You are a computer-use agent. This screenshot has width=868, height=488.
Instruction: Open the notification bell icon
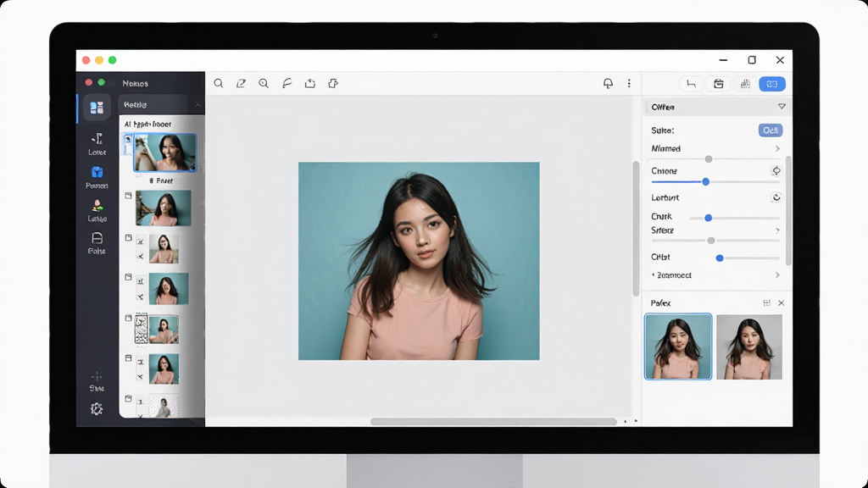pos(608,83)
